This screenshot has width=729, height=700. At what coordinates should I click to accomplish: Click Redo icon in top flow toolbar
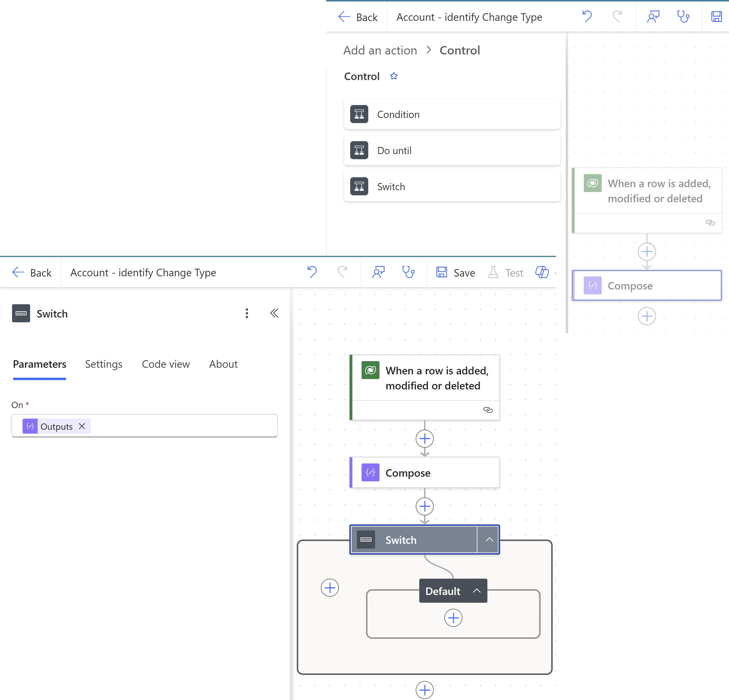click(617, 17)
